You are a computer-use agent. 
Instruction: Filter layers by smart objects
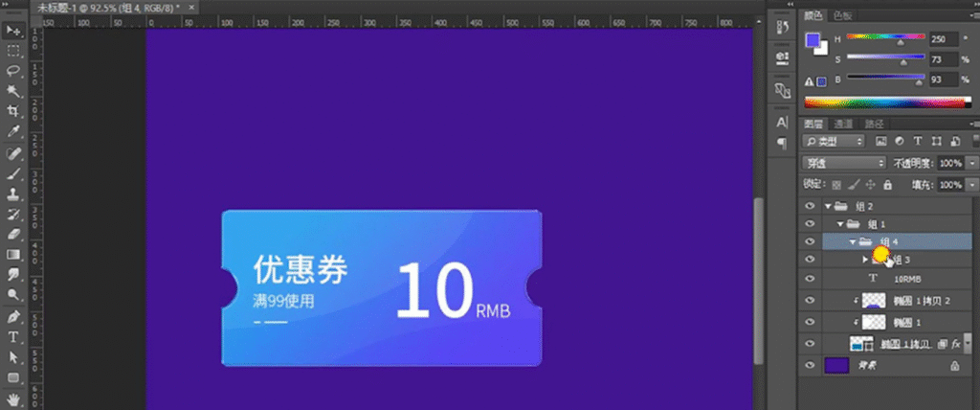pyautogui.click(x=955, y=142)
